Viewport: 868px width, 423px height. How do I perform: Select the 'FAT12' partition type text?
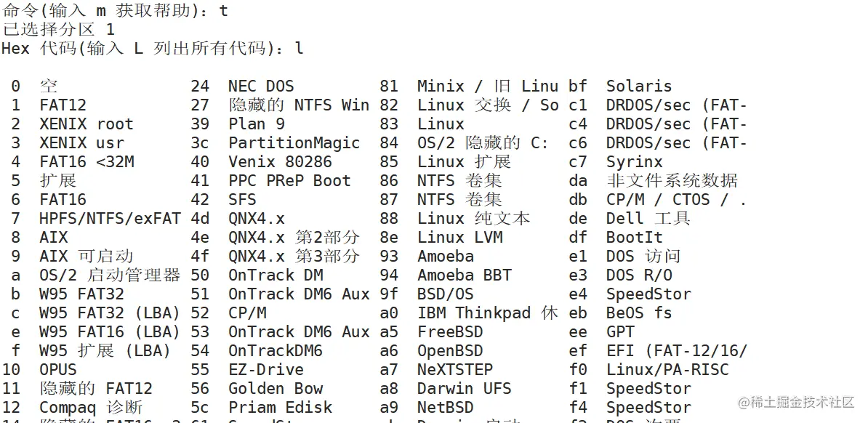(63, 105)
